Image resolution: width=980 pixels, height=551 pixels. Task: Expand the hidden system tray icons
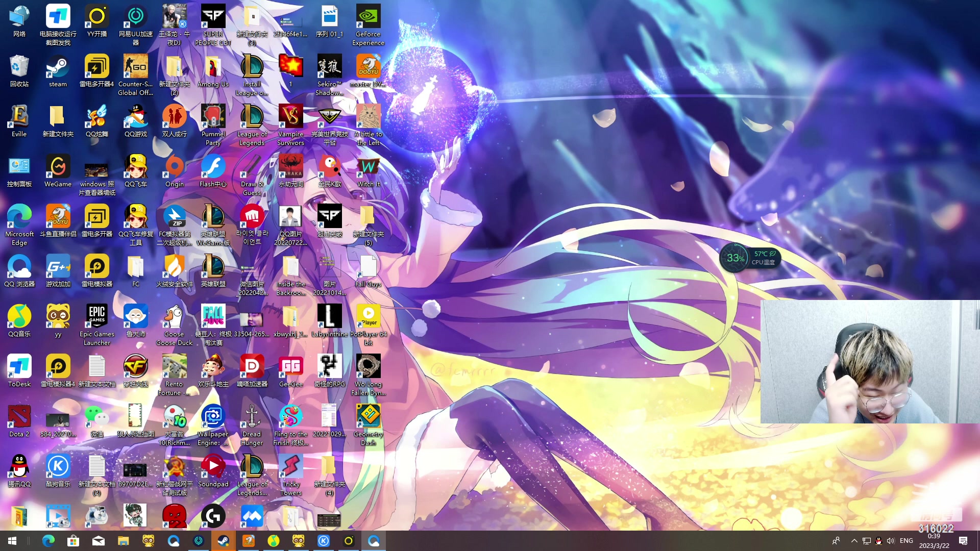pos(854,541)
